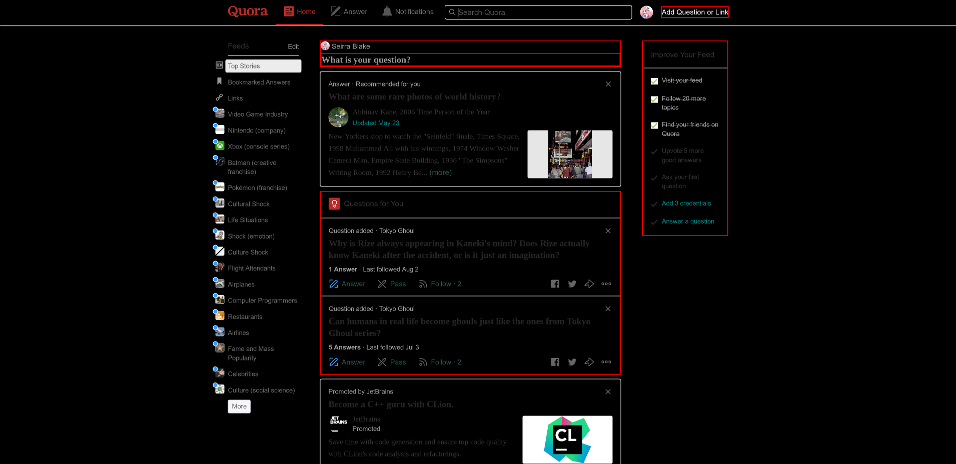
Task: Answer the Rize and Kaneki question
Action: 347,284
